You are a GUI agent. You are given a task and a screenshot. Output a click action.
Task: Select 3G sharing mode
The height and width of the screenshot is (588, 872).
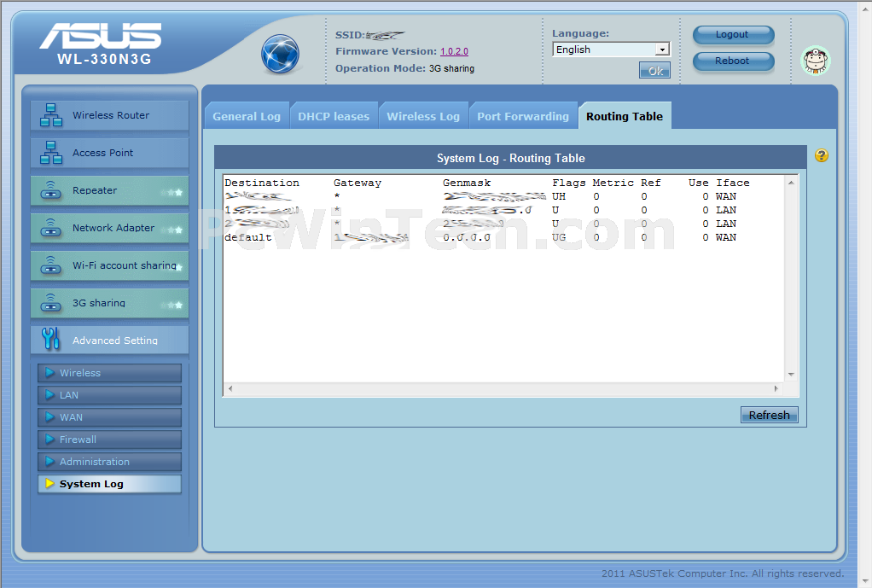click(x=109, y=303)
